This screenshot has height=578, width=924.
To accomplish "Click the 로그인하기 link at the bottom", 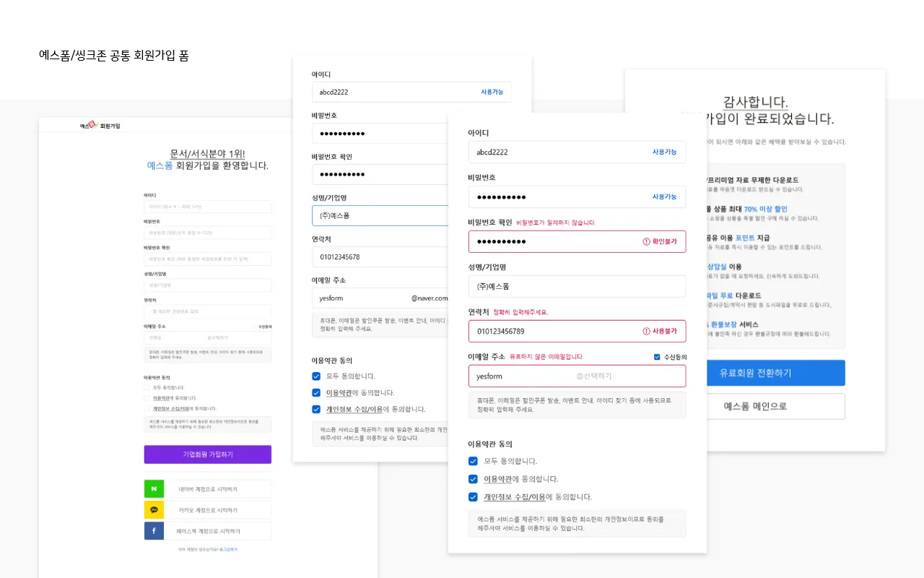I will coord(228,548).
